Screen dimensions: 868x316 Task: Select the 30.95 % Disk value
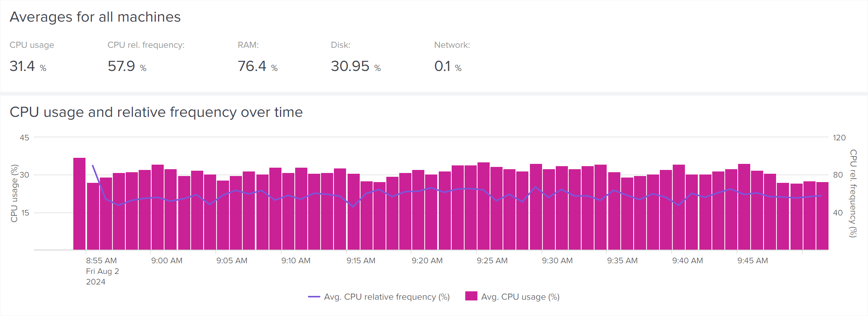coord(356,66)
